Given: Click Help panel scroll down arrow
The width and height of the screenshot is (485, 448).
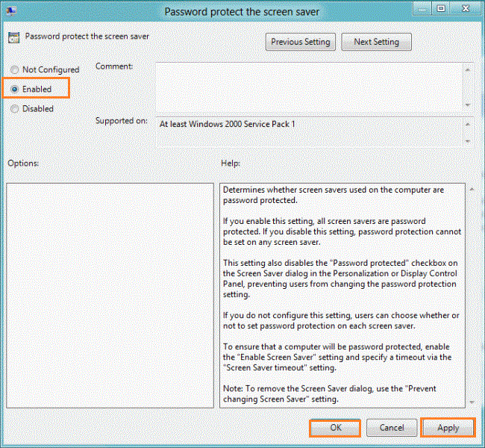Looking at the screenshot, I should click(x=472, y=402).
